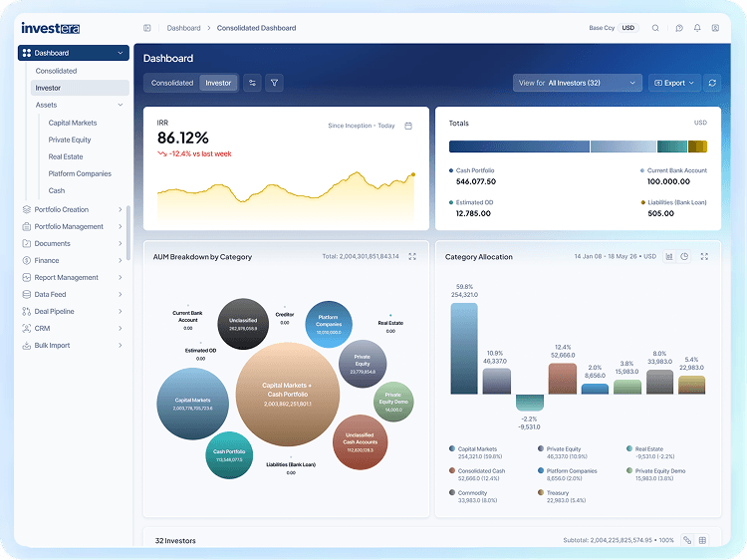
Task: Collapse the Dashboard sidebar menu chevron
Action: [x=121, y=53]
